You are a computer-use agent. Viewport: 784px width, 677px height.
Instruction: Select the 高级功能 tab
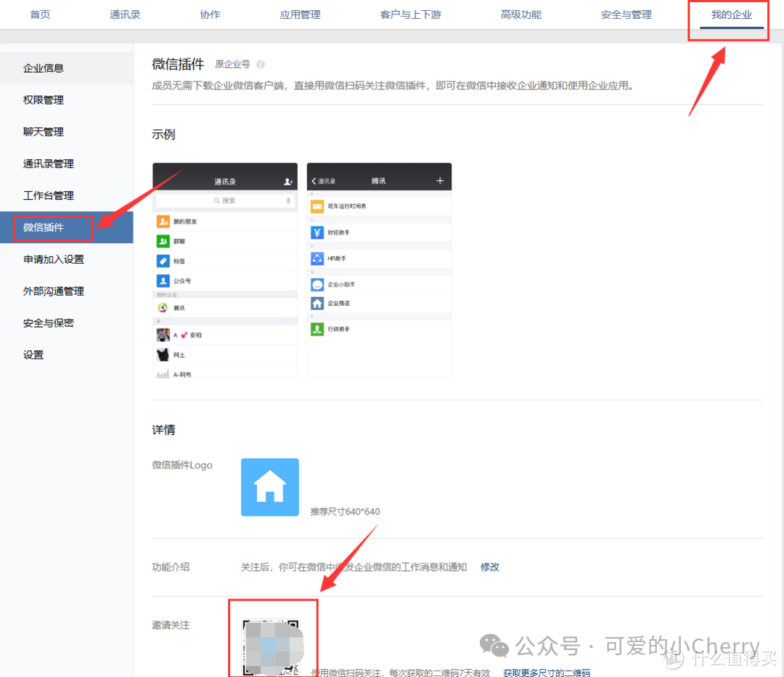coord(521,15)
